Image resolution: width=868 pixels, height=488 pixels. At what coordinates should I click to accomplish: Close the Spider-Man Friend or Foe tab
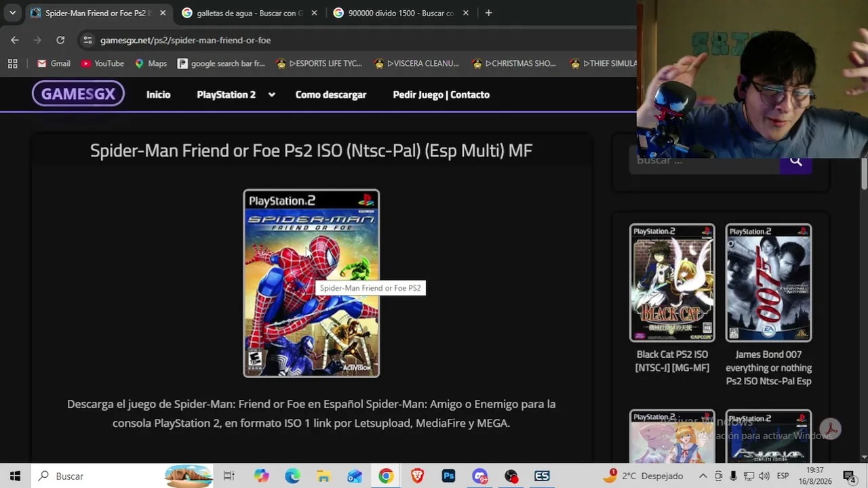point(162,13)
